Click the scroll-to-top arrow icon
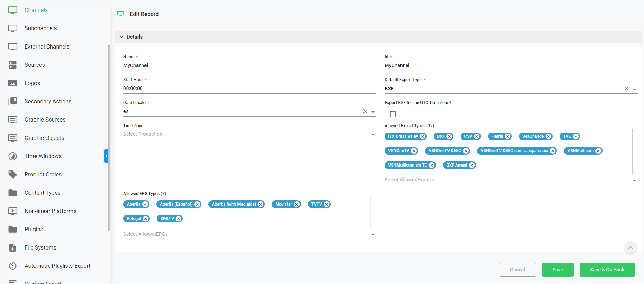This screenshot has width=644, height=284. click(630, 248)
